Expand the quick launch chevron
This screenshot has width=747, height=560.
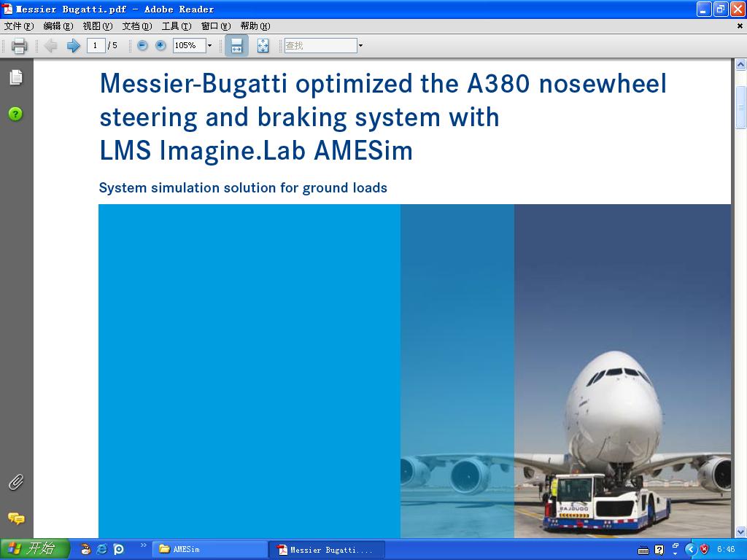coord(143,545)
